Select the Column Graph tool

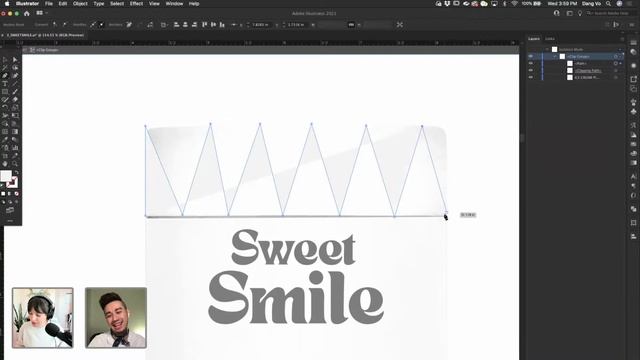pos(15,148)
